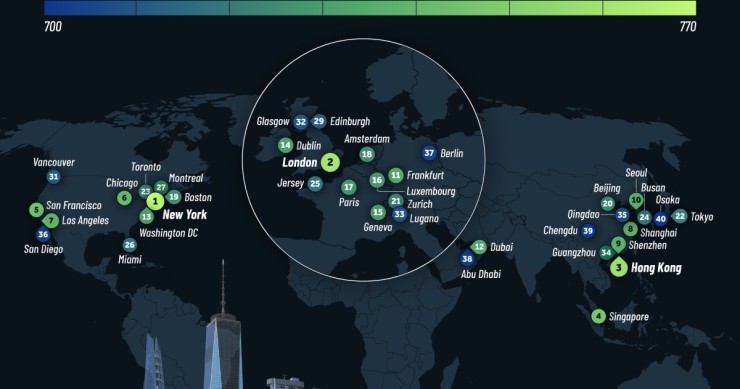This screenshot has width=740, height=389.
Task: Click the 770 value on the color scale
Action: click(688, 26)
